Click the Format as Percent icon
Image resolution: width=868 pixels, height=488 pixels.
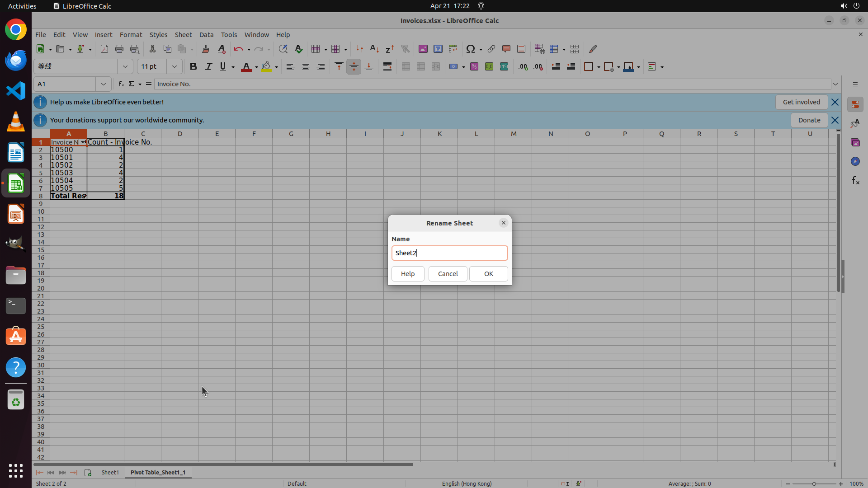tap(474, 67)
